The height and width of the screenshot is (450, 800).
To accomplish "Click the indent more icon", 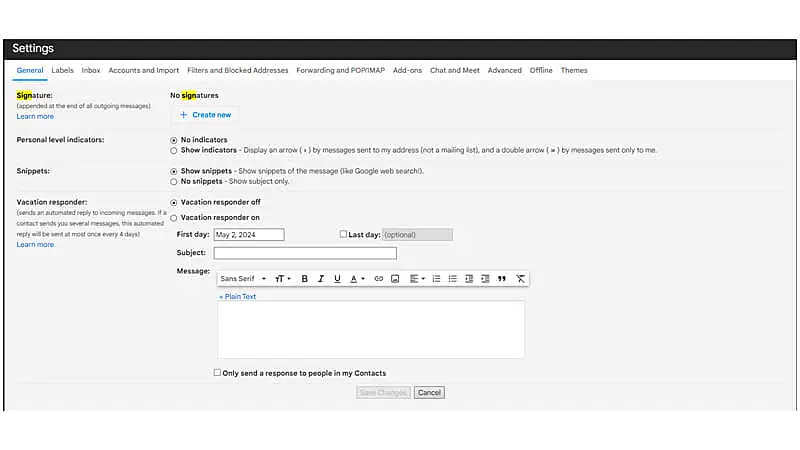I will (485, 279).
